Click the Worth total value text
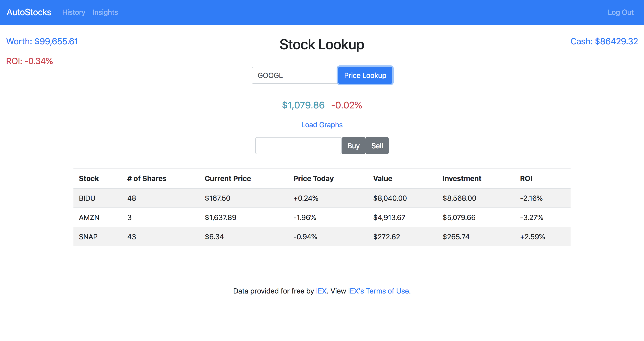644x341 pixels. [x=42, y=41]
